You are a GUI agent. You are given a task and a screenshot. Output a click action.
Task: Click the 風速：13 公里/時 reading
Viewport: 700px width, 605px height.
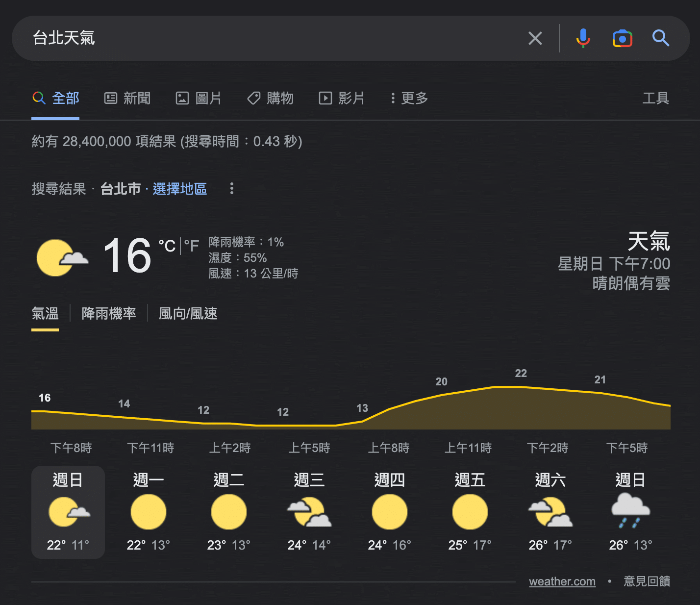[253, 274]
